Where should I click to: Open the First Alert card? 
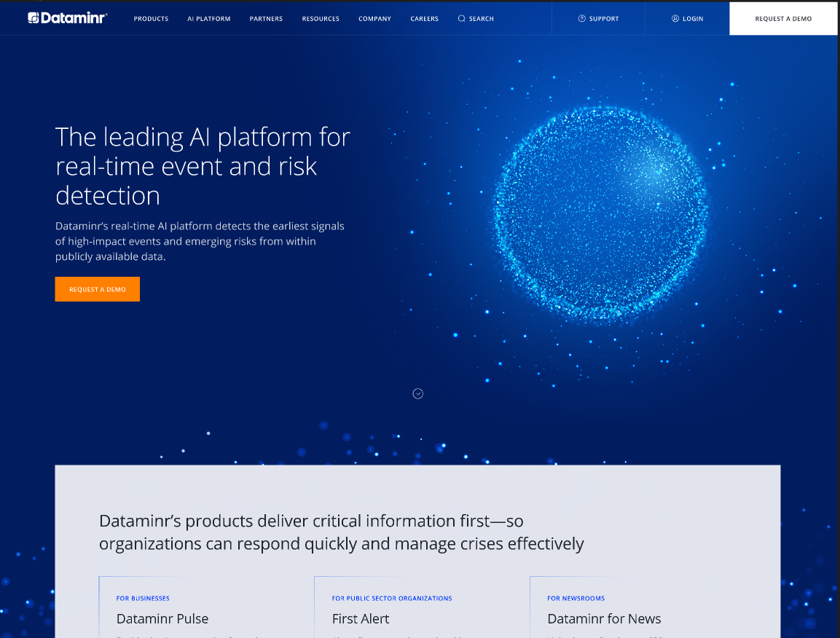(361, 619)
